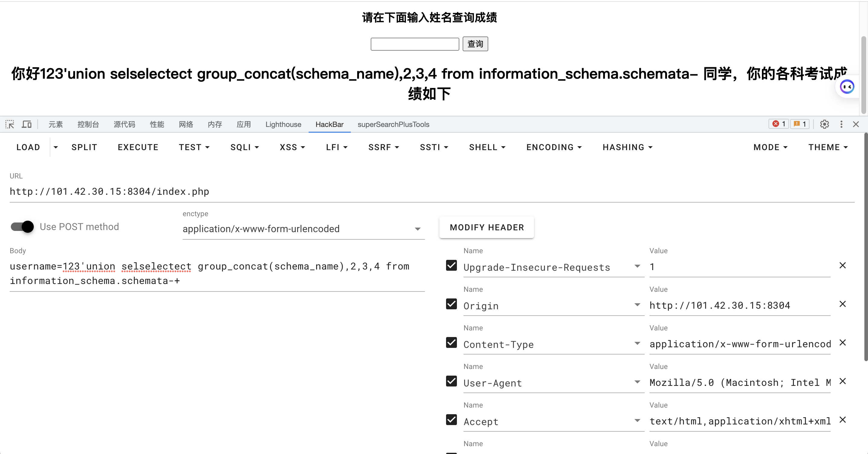Select the HackBar tab
The height and width of the screenshot is (454, 868).
point(329,125)
